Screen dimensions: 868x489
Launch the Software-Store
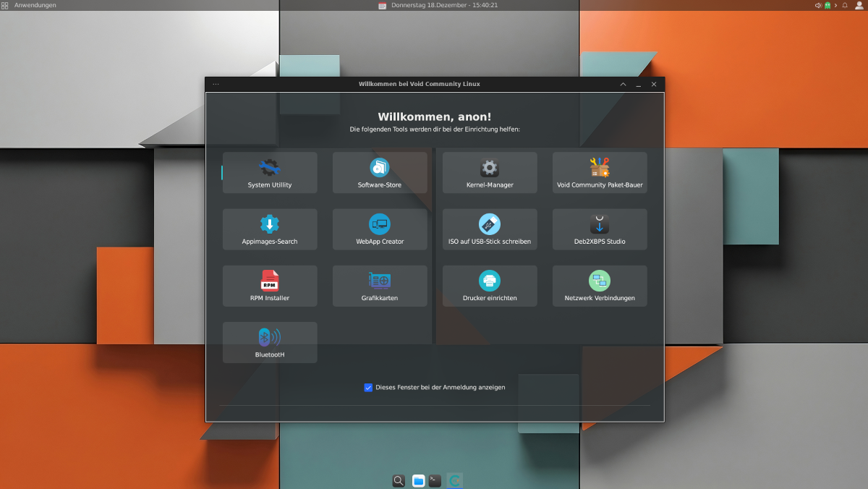point(380,172)
